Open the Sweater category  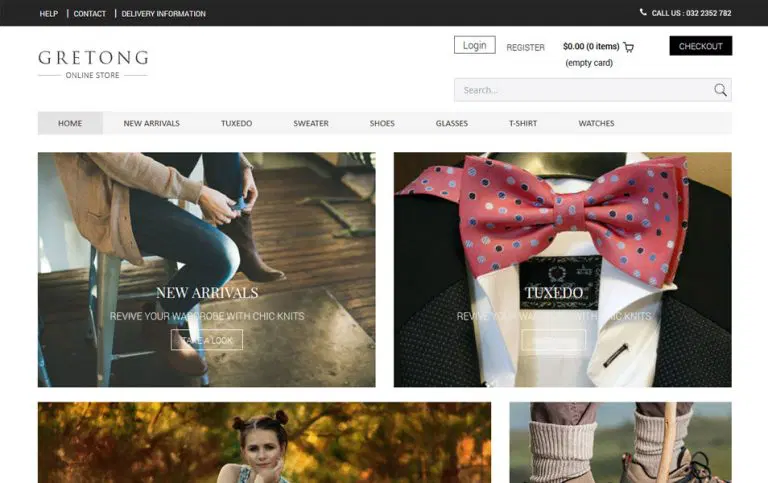pyautogui.click(x=311, y=123)
